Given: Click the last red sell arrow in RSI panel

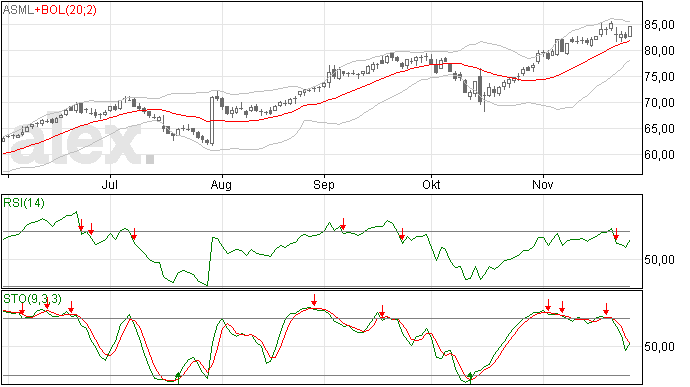Looking at the screenshot, I should coord(617,234).
